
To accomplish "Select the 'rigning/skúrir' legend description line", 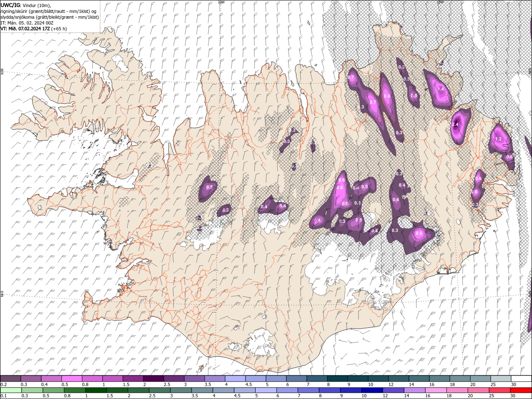I will pos(49,11).
